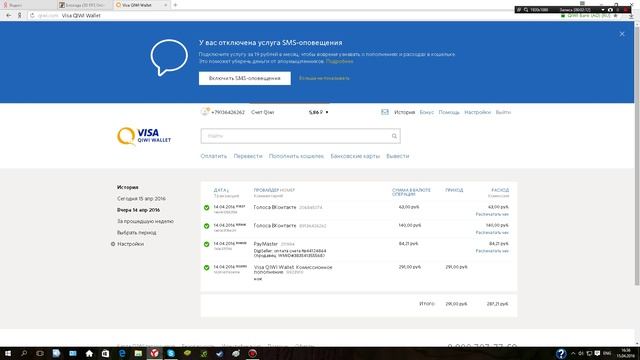Click Больше не показывать link
The image size is (640, 360).
point(324,78)
